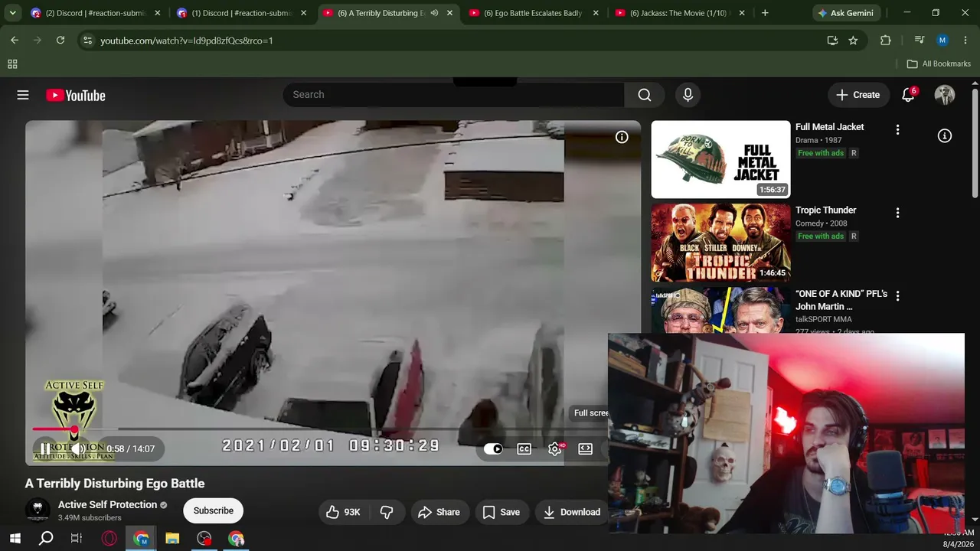
Task: Open the YouTube guide hamburger menu
Action: point(23,95)
